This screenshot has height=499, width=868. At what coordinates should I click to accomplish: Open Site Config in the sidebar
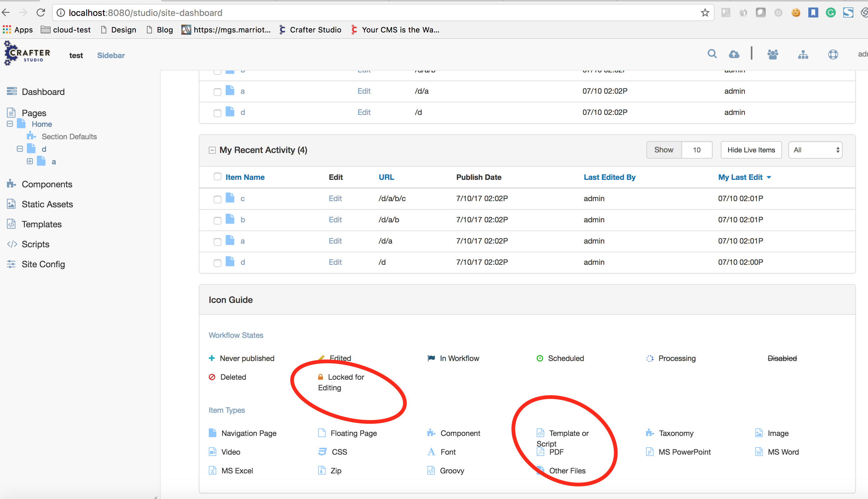[43, 264]
